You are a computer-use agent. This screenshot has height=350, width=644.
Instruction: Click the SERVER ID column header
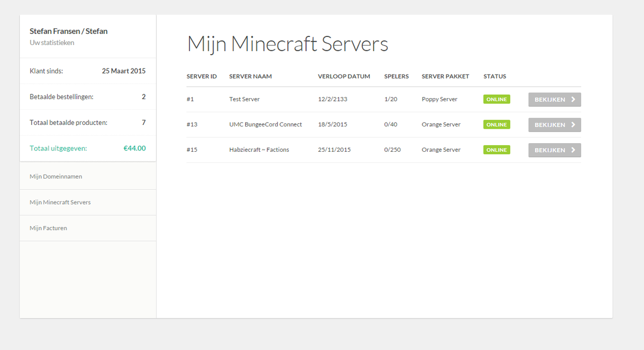pyautogui.click(x=202, y=76)
